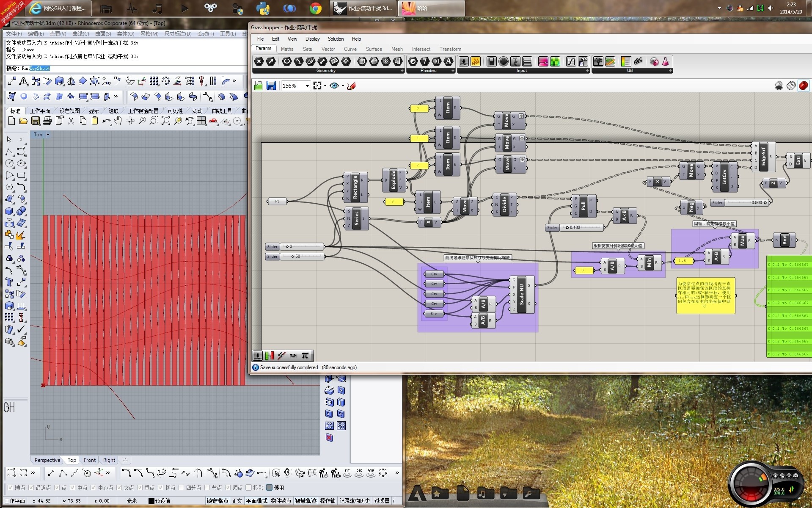This screenshot has width=812, height=508.
Task: Click the Grasshopper open file icon
Action: tap(259, 86)
